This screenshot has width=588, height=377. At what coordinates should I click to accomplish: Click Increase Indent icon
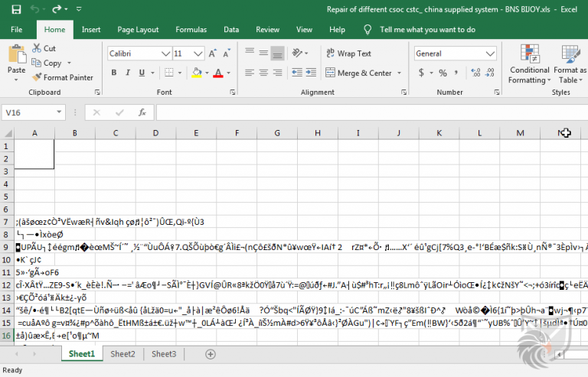click(x=311, y=73)
